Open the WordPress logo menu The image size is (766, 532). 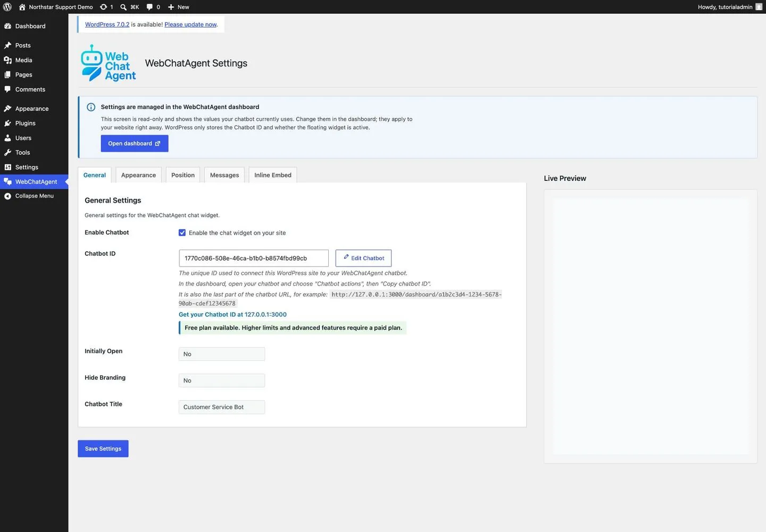tap(7, 7)
